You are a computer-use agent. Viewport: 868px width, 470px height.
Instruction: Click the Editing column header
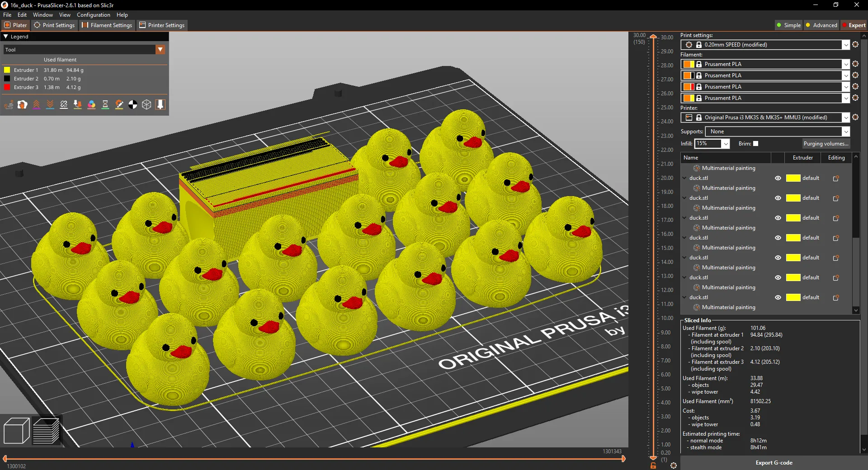pyautogui.click(x=836, y=158)
